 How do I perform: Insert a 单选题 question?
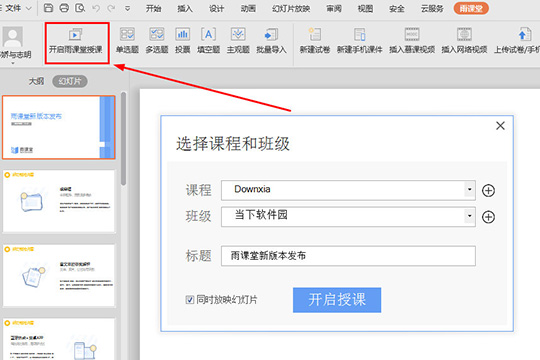[127, 41]
